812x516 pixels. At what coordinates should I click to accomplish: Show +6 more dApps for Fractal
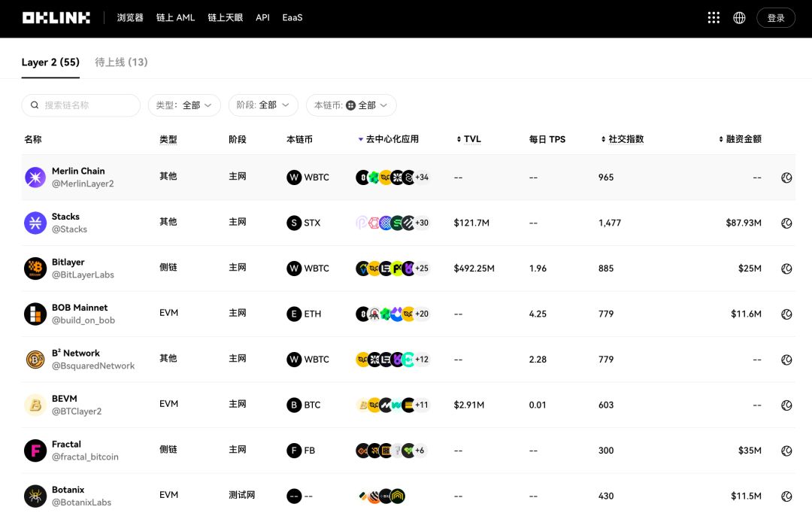420,451
